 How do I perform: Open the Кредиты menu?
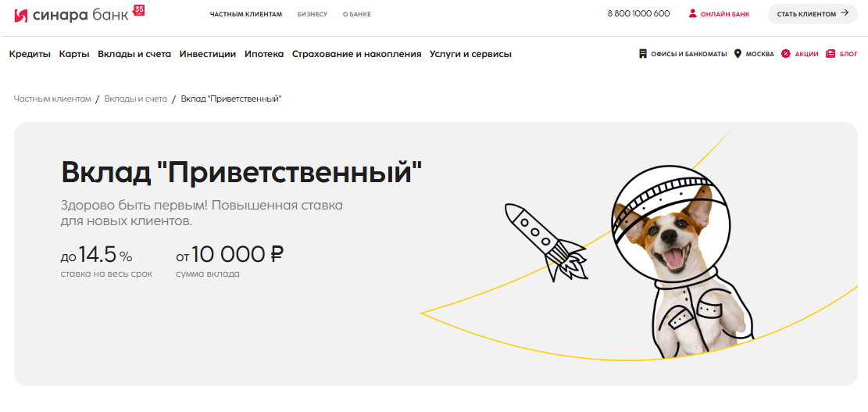[x=30, y=54]
